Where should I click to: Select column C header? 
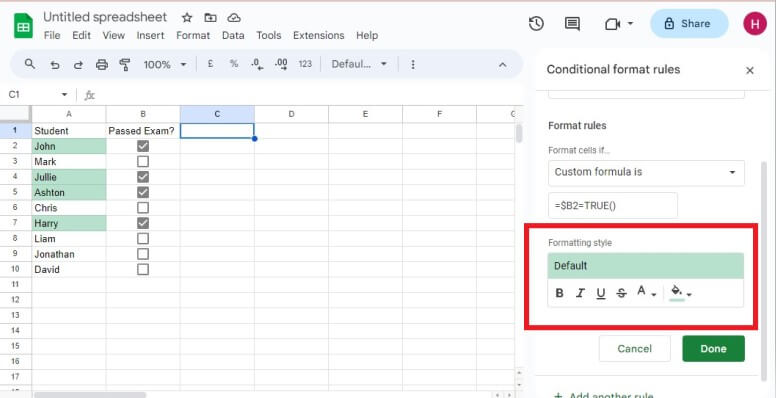[x=217, y=114]
